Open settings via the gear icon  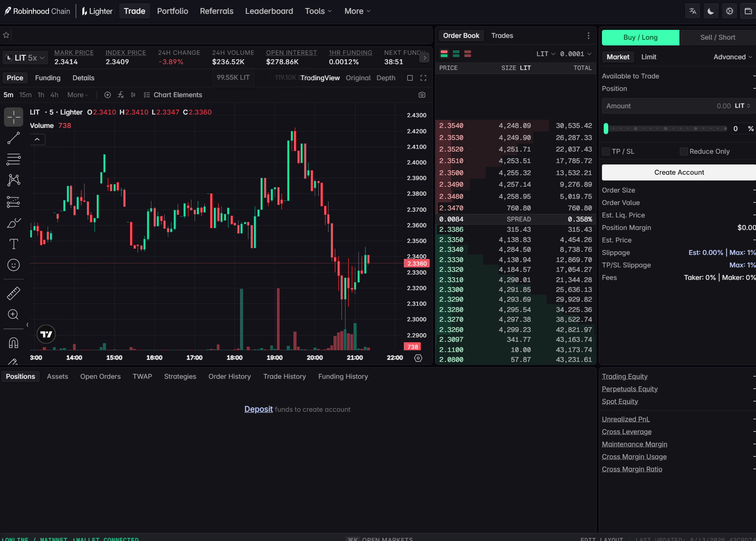click(729, 11)
